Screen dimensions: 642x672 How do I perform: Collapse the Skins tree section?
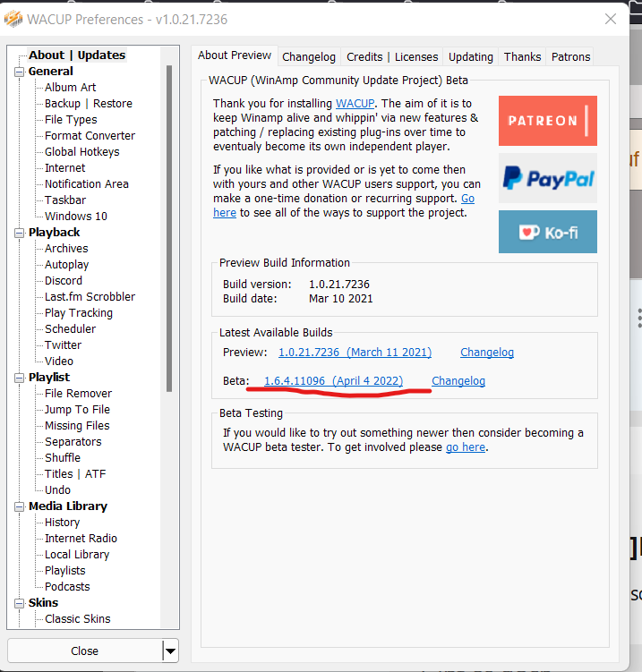[x=20, y=603]
